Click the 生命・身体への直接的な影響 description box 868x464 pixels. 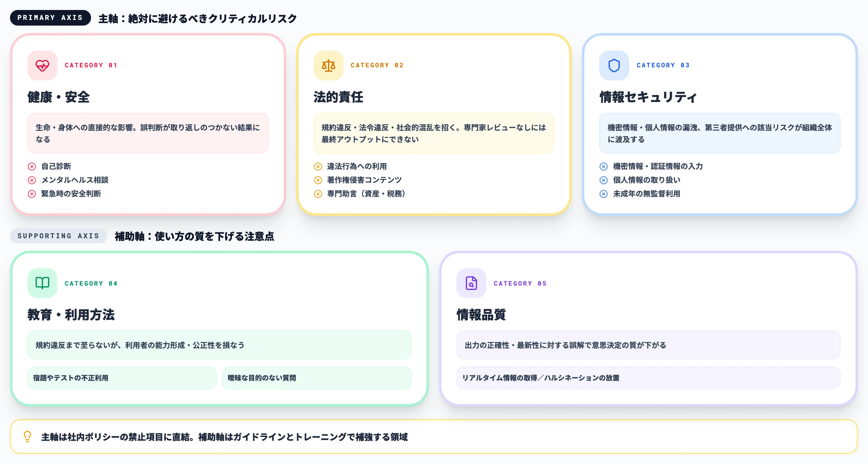pyautogui.click(x=148, y=133)
